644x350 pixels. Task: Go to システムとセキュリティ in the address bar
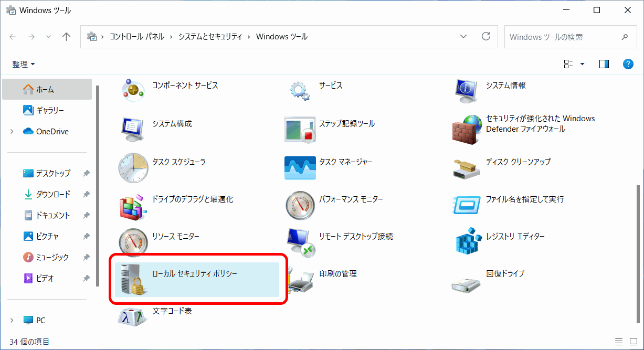tap(210, 37)
